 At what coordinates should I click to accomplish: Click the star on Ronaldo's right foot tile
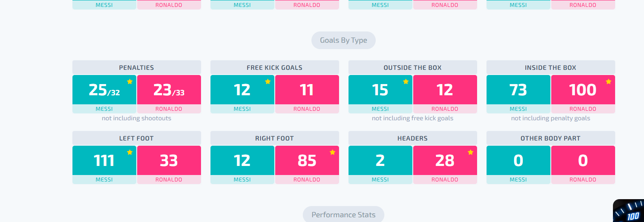[x=333, y=152]
